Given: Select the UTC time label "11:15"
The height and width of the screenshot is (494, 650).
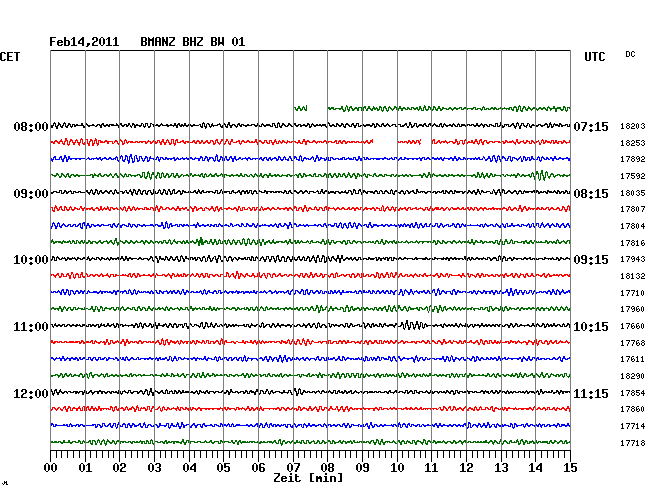Looking at the screenshot, I should (x=591, y=393).
